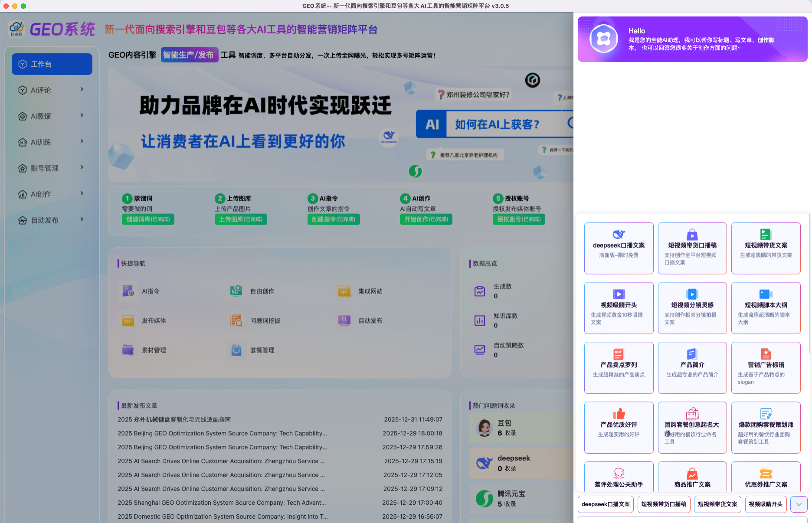Image resolution: width=812 pixels, height=523 pixels.
Task: Click the 腾讯元宝 logo in hot questions
Action: coord(485,499)
